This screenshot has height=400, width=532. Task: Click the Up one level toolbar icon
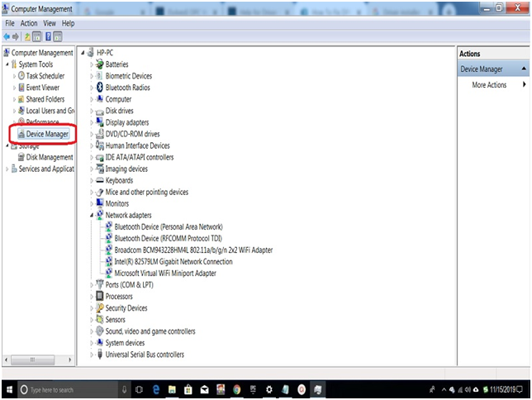click(x=27, y=36)
